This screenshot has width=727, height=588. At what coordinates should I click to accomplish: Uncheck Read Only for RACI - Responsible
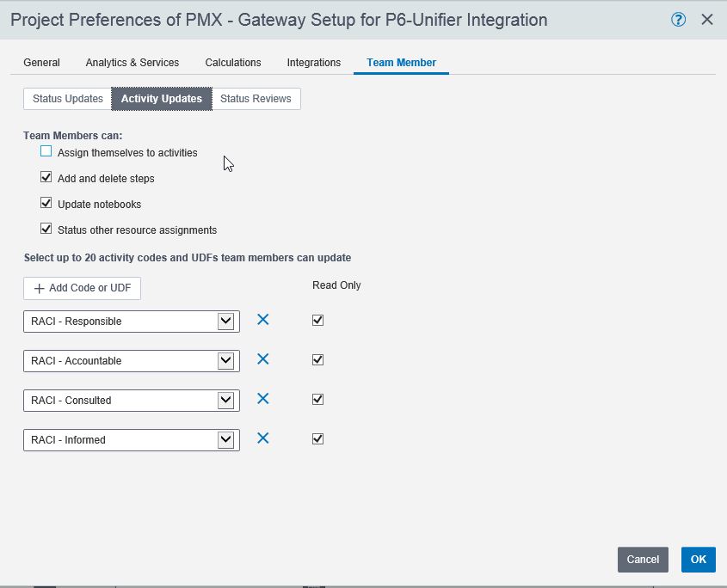click(317, 321)
